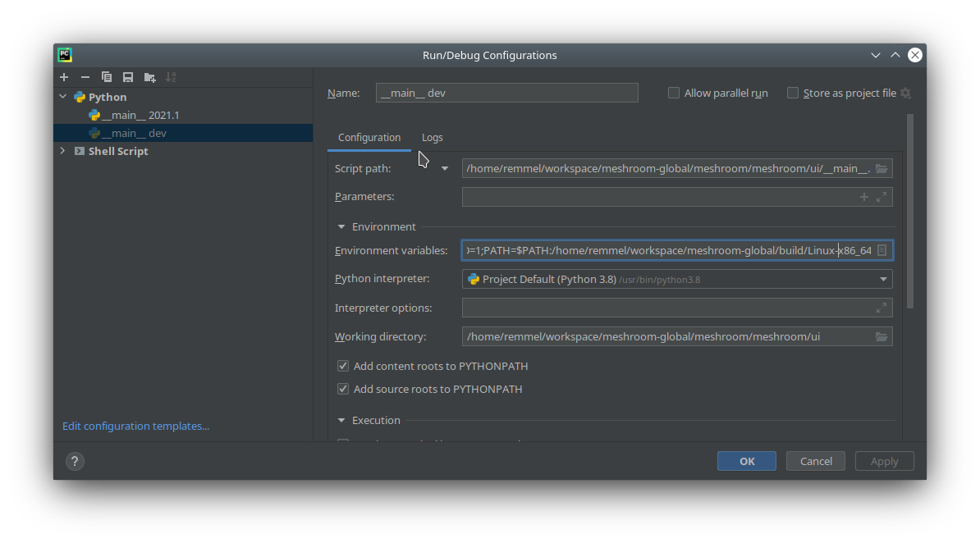Viewport: 980px width, 543px height.
Task: Open help with question mark button
Action: tap(75, 461)
